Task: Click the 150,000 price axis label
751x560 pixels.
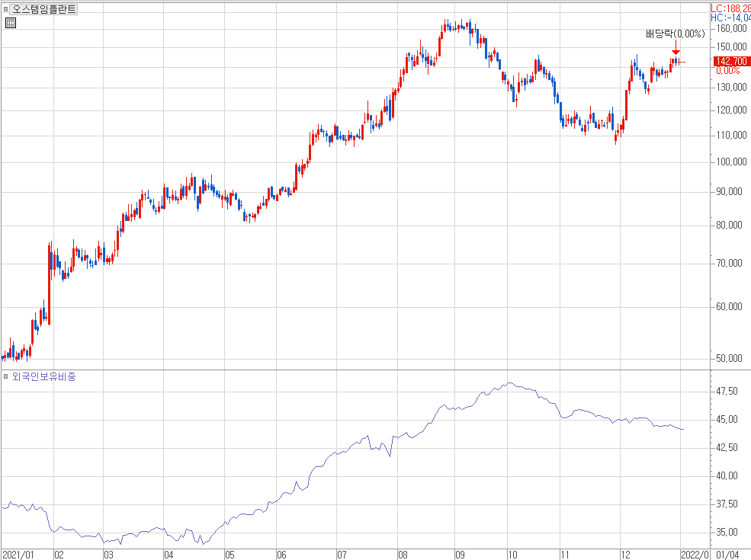Action: (731, 47)
